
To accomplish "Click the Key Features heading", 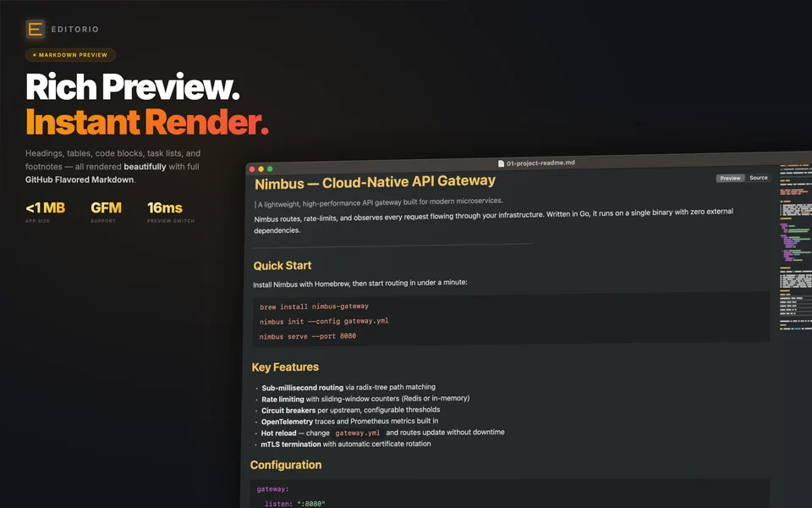I will point(285,367).
